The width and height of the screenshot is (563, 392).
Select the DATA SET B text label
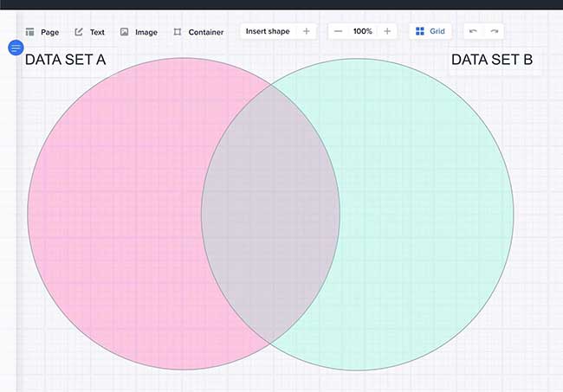[492, 60]
